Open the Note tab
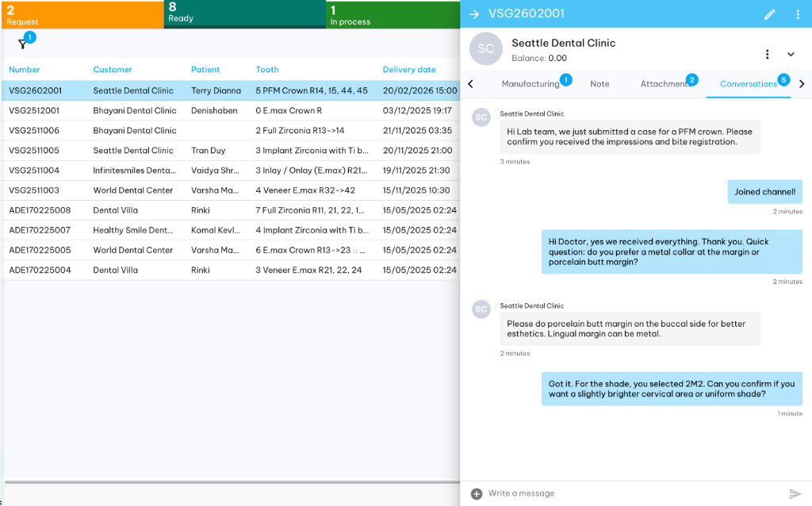812x506 pixels. 599,83
